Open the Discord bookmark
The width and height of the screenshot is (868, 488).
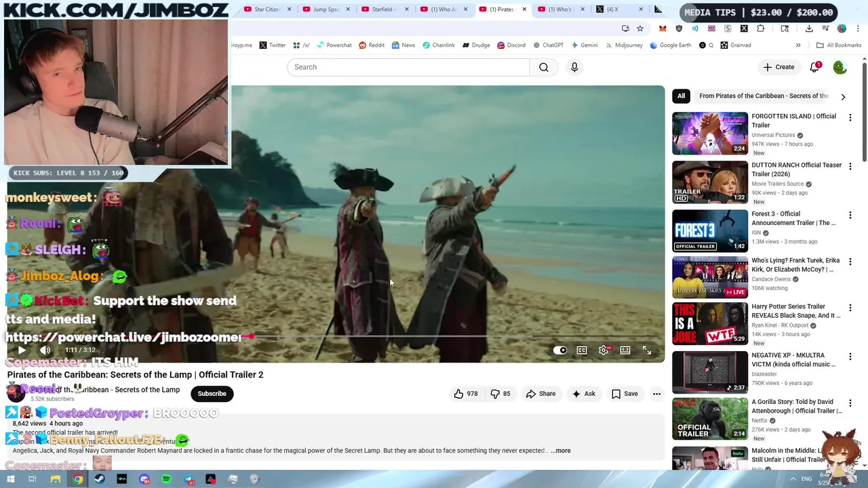click(511, 45)
